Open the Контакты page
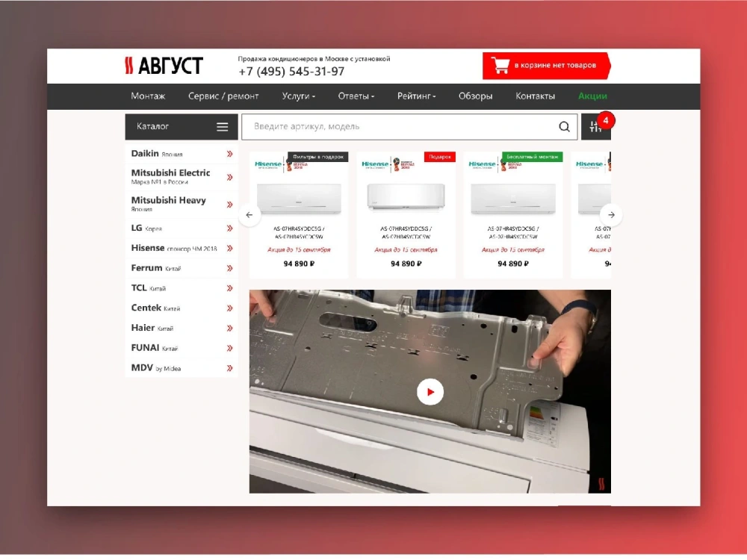The height and width of the screenshot is (560, 747). tap(535, 96)
